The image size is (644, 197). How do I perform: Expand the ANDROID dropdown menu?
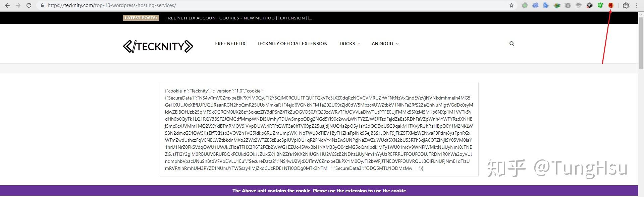[385, 44]
